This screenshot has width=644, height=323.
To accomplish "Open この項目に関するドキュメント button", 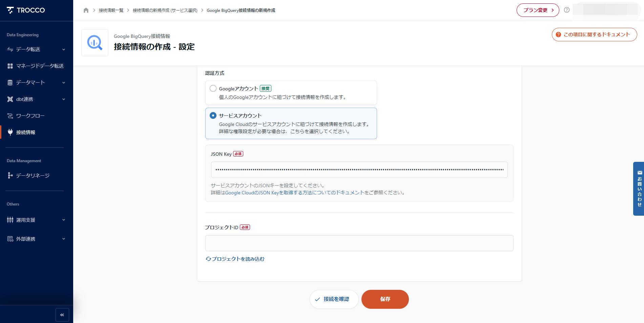I will pos(594,35).
